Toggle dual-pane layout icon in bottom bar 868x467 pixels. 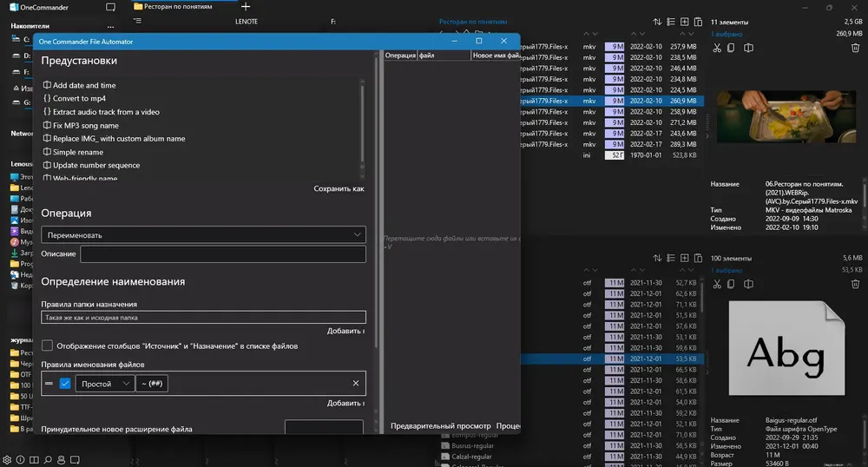pos(34,460)
